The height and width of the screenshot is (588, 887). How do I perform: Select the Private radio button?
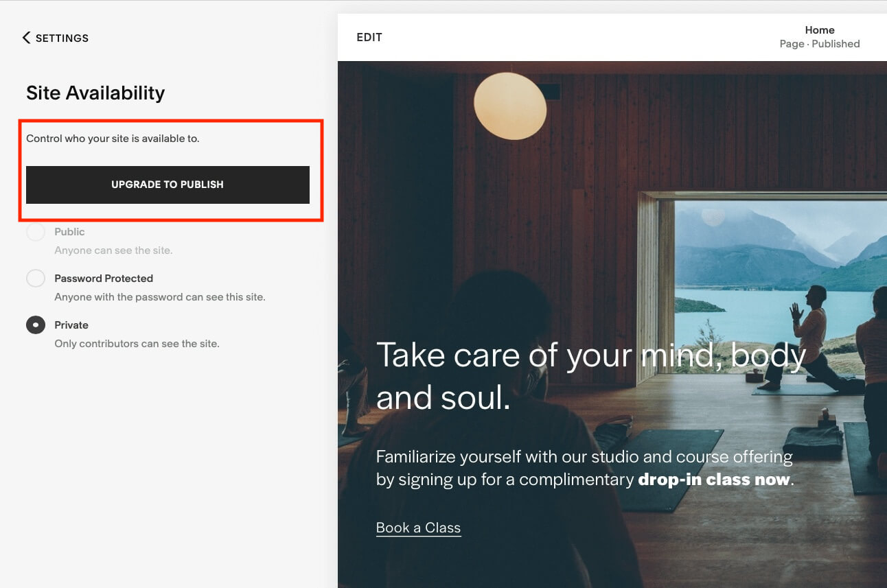(36, 325)
